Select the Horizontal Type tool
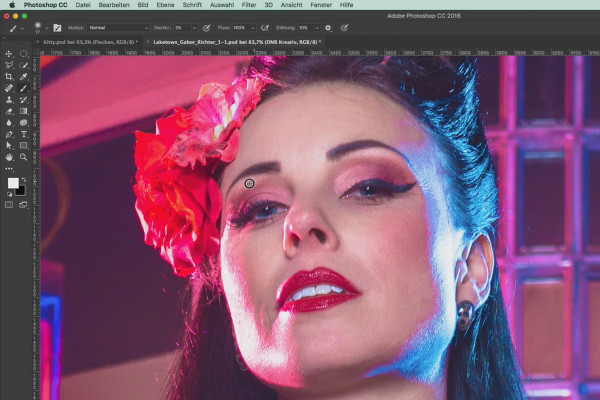 point(23,134)
